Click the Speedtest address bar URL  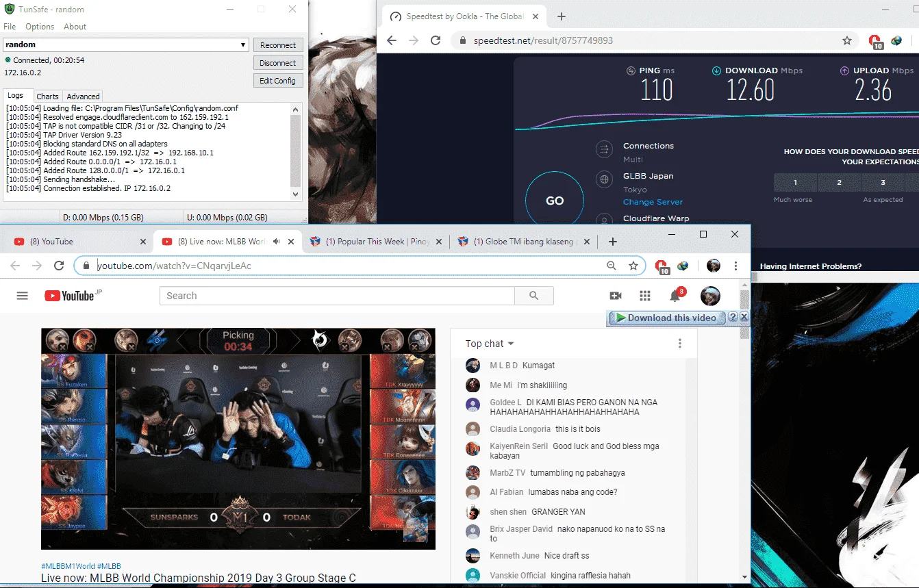[x=544, y=40]
